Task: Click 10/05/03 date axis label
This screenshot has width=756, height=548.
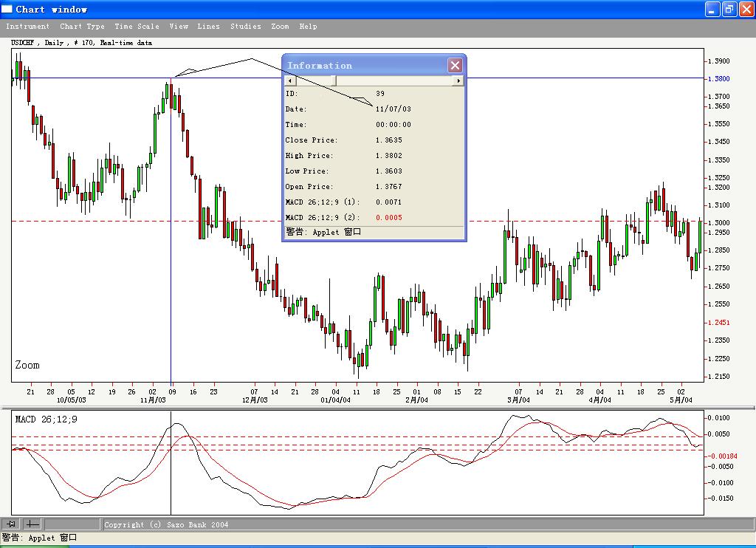Action: 72,400
